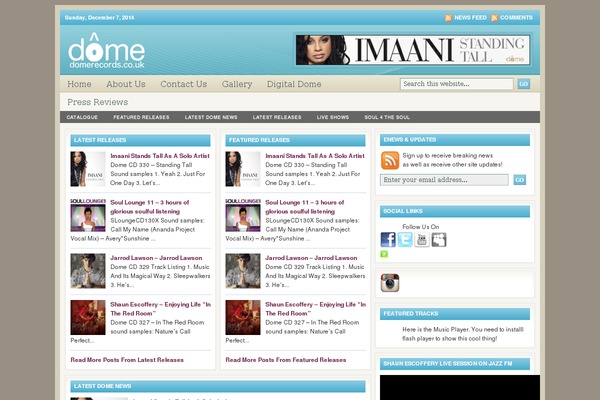
Task: Open Jarrod Lawson link in Latest Releases
Action: (x=156, y=258)
